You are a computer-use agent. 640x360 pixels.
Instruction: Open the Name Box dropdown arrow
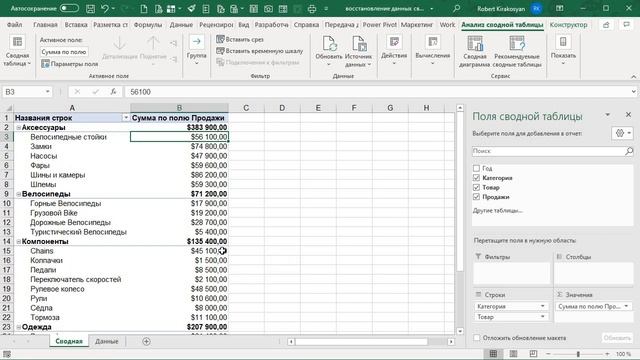48,92
